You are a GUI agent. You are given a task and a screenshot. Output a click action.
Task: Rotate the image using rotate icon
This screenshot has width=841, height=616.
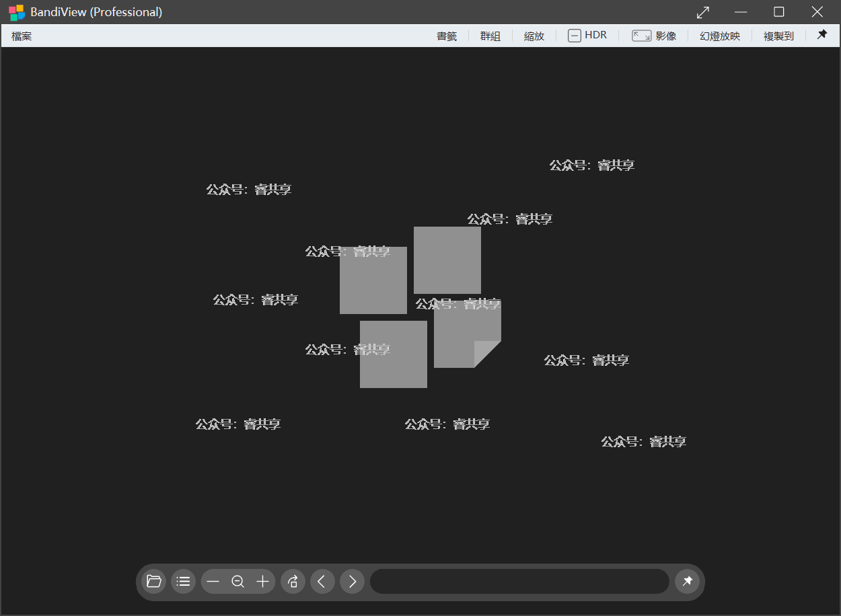pos(293,582)
